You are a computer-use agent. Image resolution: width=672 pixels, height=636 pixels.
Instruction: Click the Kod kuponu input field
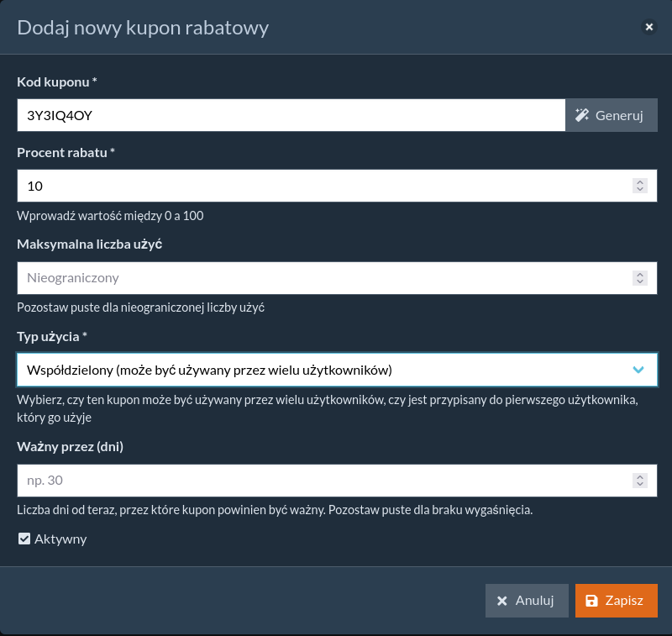(x=291, y=115)
